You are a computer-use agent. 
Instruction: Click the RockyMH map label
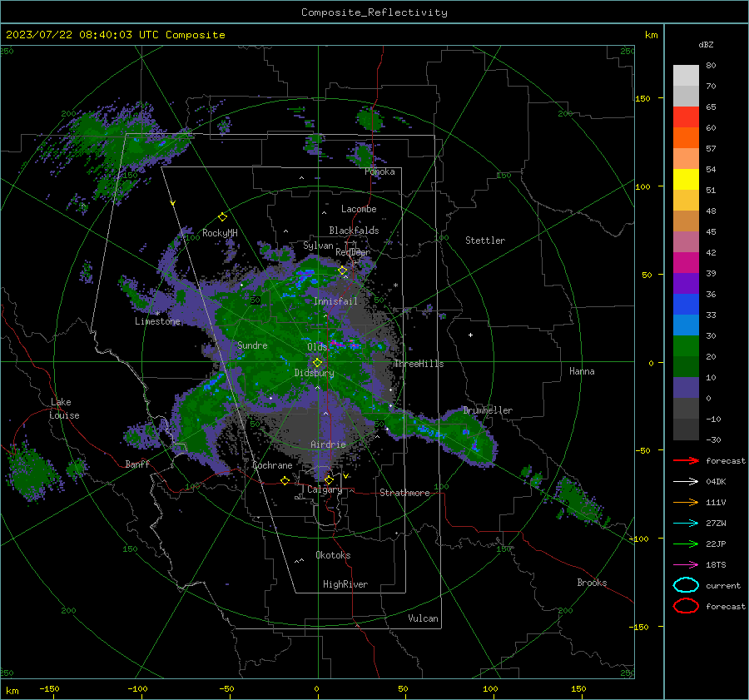pyautogui.click(x=220, y=233)
